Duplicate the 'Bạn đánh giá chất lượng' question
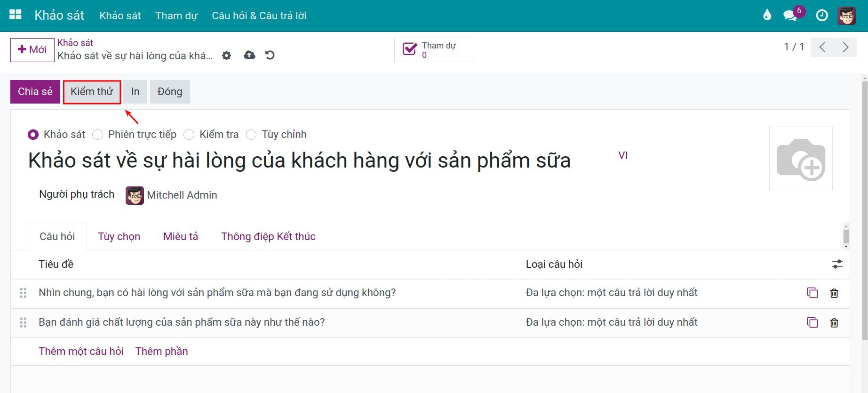 (812, 322)
